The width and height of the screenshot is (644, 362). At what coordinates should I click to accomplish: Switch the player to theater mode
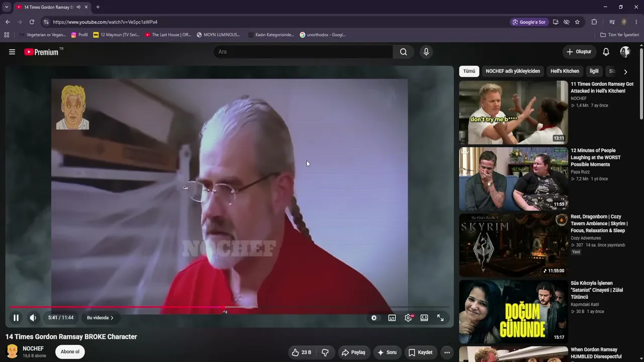point(424,318)
